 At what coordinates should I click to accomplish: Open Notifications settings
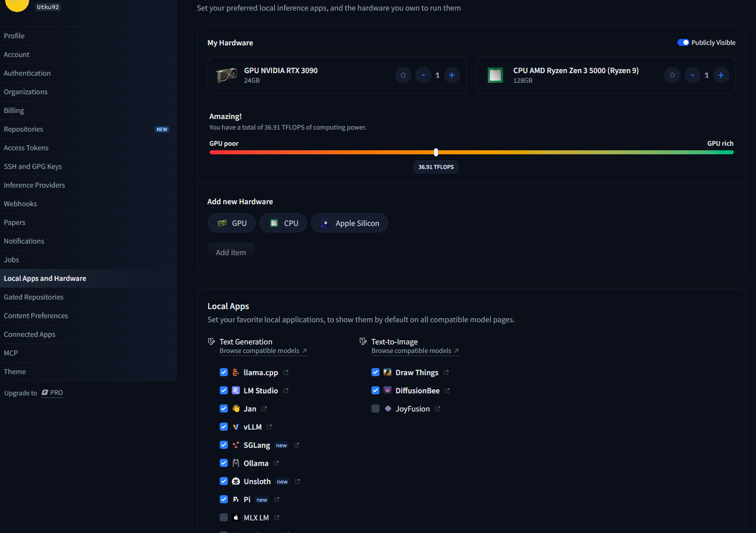tap(88, 241)
